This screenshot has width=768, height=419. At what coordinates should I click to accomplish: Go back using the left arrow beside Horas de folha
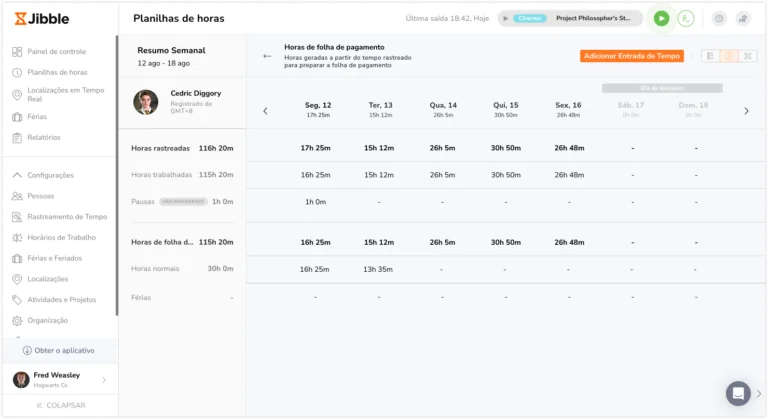[x=267, y=56]
